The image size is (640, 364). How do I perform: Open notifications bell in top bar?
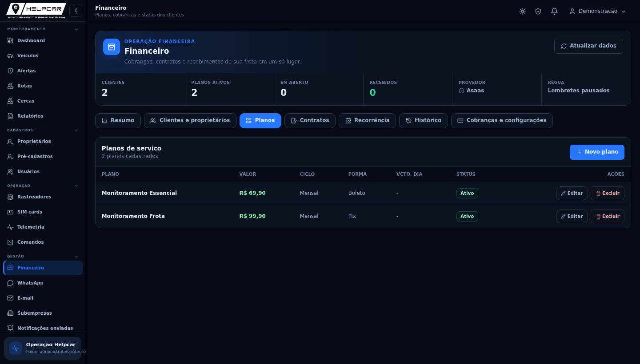(554, 11)
